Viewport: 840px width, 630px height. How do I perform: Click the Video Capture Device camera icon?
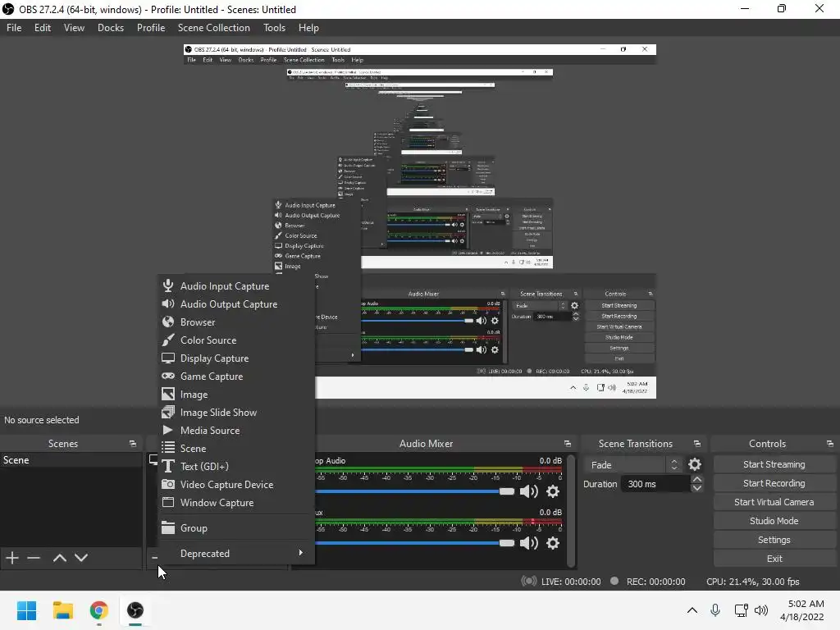(168, 484)
